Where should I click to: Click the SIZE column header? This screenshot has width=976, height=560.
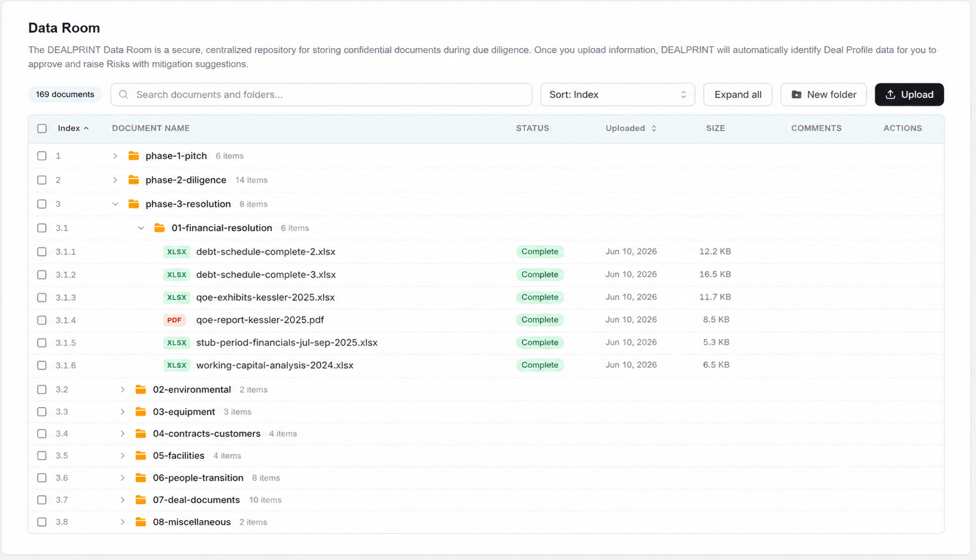coord(716,128)
